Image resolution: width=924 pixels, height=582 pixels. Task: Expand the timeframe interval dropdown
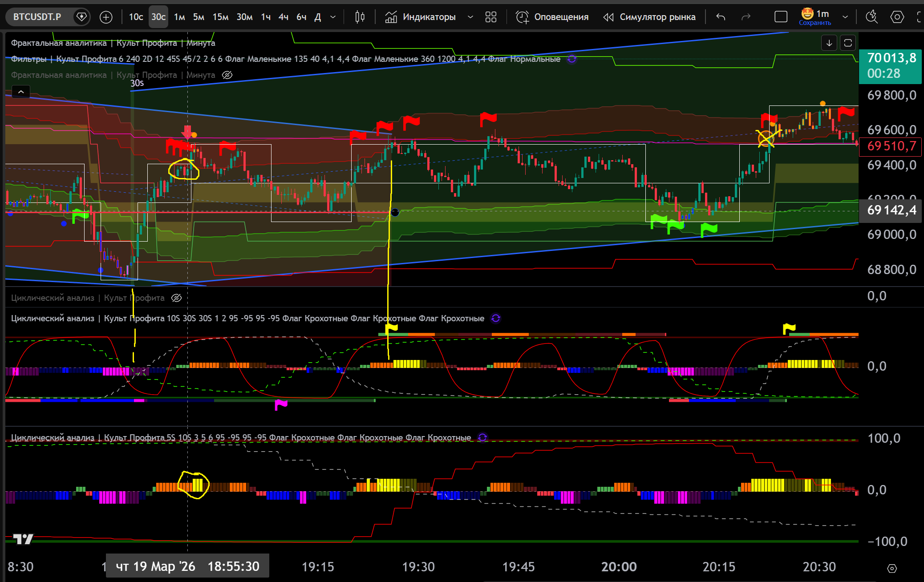click(333, 17)
